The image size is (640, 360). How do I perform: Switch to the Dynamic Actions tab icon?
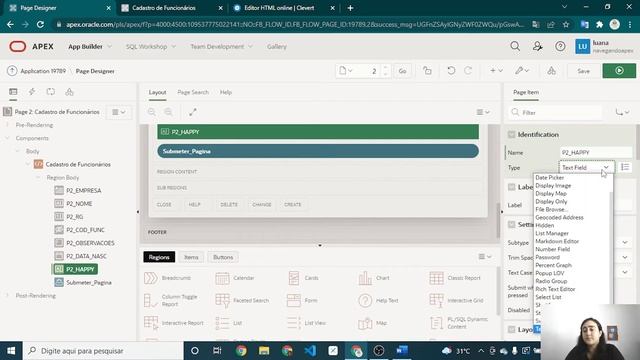click(32, 92)
